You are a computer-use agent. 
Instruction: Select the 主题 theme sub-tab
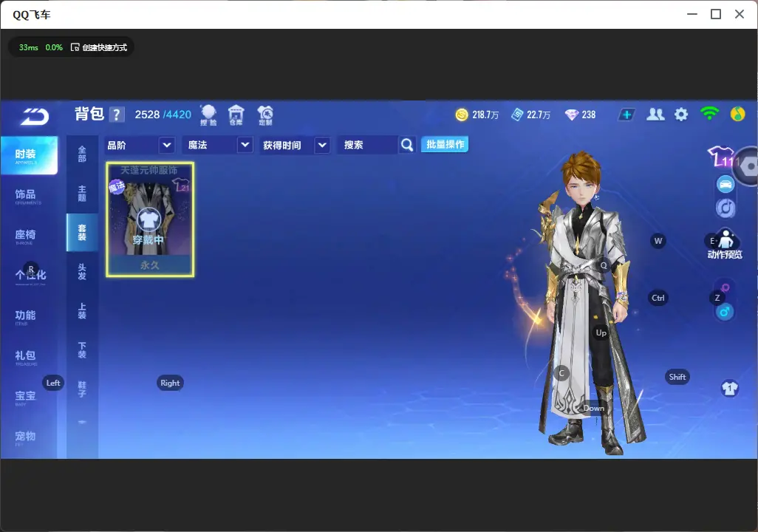pos(82,193)
